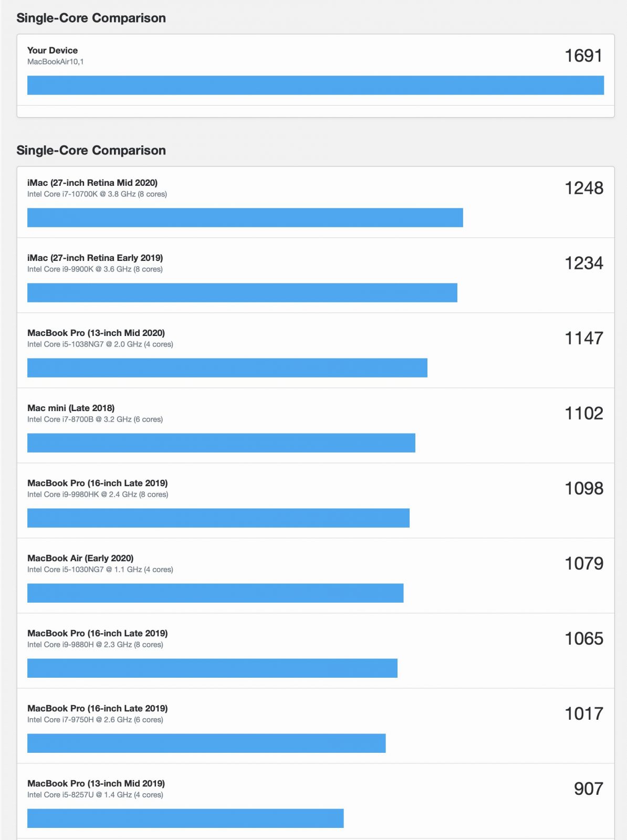Click the iMac 27-inch Retina Early 2019 title
Viewport: 627px width, 840px height.
(95, 258)
